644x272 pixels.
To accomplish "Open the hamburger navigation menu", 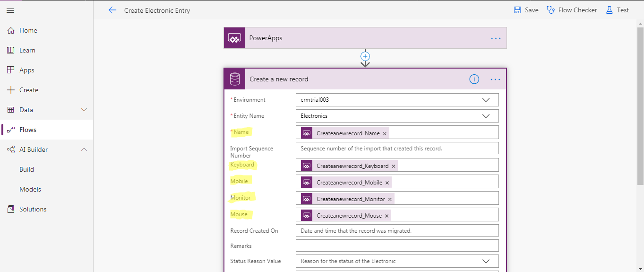I will [10, 10].
